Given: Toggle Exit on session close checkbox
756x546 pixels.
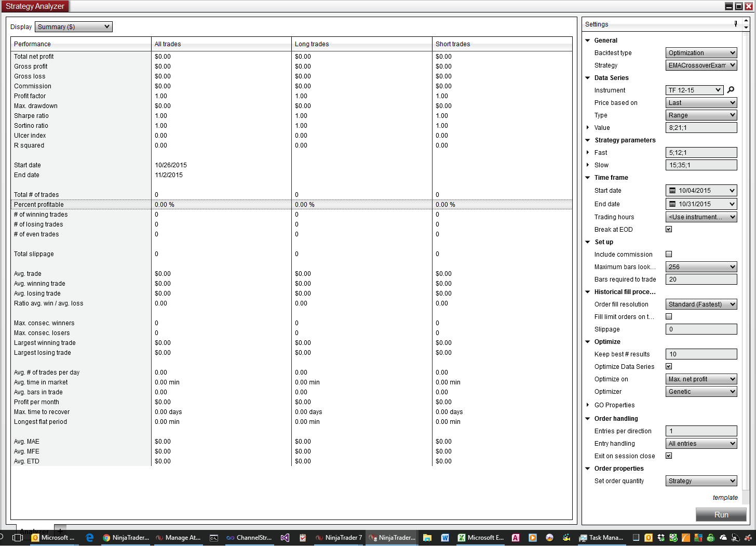Looking at the screenshot, I should [669, 456].
